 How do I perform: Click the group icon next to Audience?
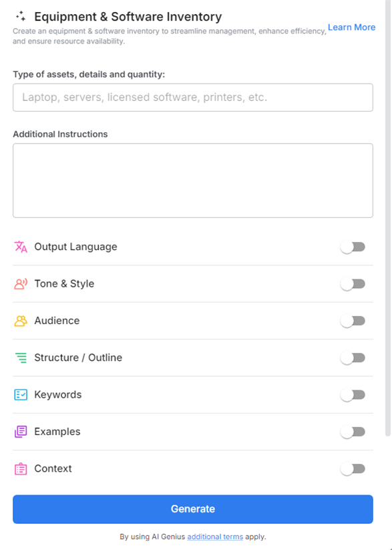point(19,321)
